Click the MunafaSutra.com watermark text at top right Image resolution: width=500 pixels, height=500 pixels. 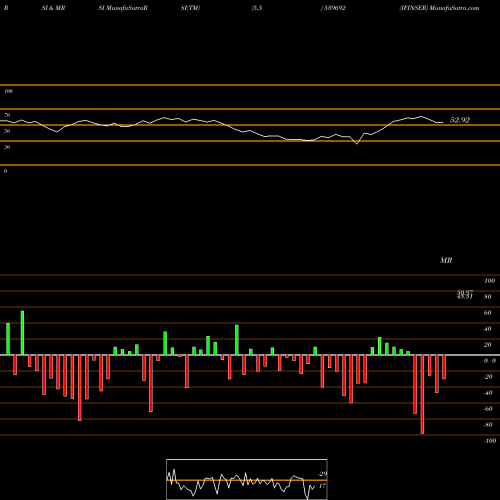point(454,8)
